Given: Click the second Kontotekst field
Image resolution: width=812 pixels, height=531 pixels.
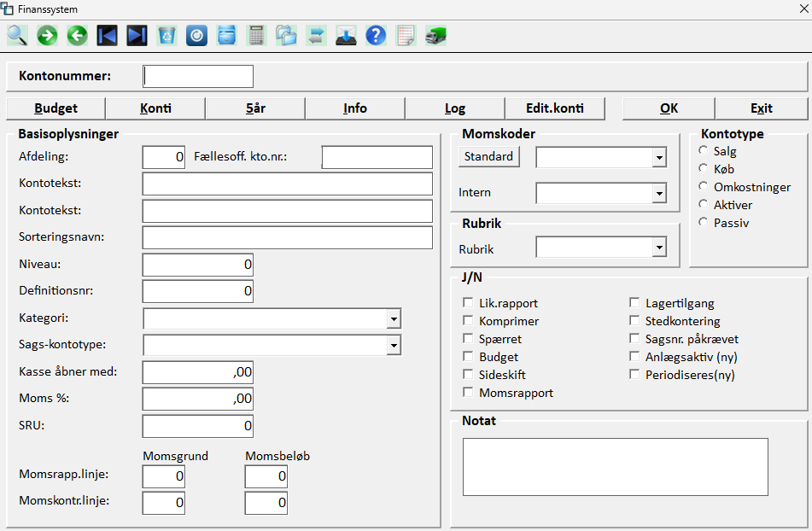Looking at the screenshot, I should pos(288,211).
